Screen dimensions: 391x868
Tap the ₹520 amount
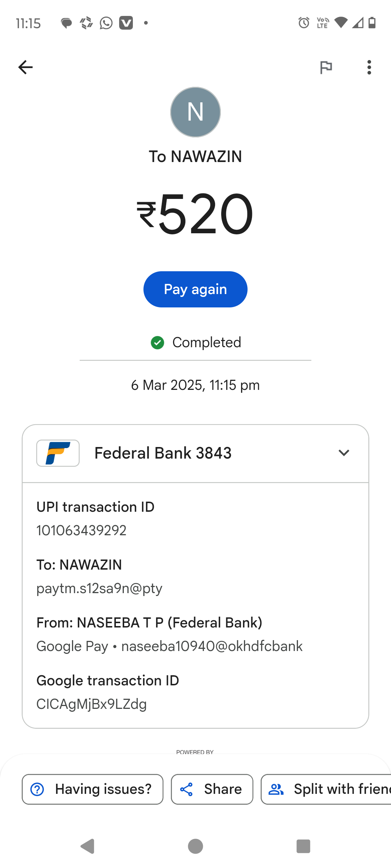(195, 214)
